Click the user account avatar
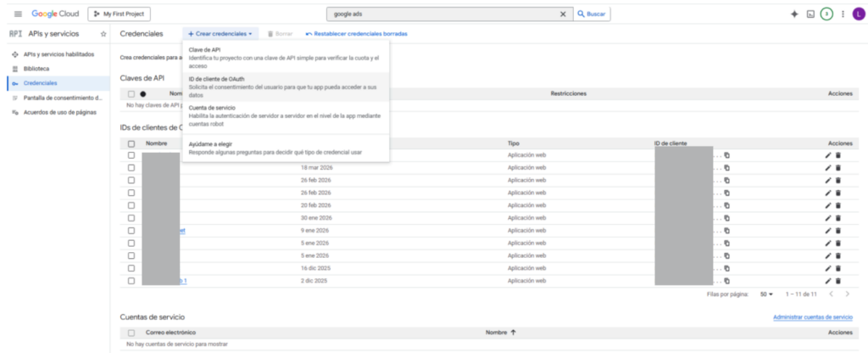Screen dimensions: 868x353 coord(857,14)
